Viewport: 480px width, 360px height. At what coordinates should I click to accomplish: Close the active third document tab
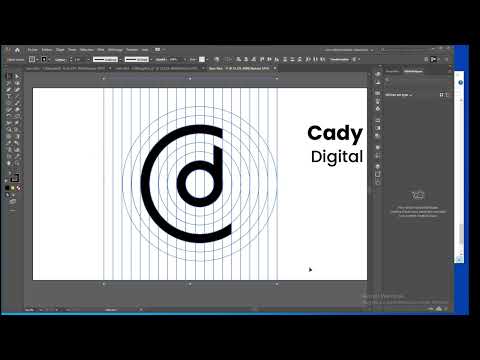(x=275, y=68)
